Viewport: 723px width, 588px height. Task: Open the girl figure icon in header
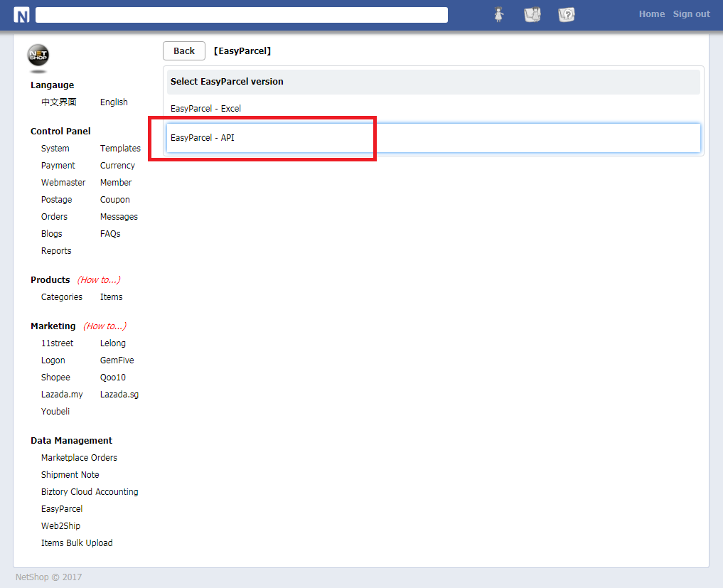[498, 14]
